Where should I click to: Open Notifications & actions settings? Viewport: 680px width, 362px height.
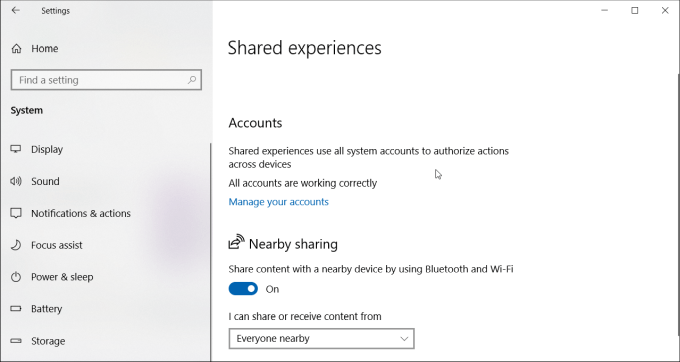[x=81, y=213]
